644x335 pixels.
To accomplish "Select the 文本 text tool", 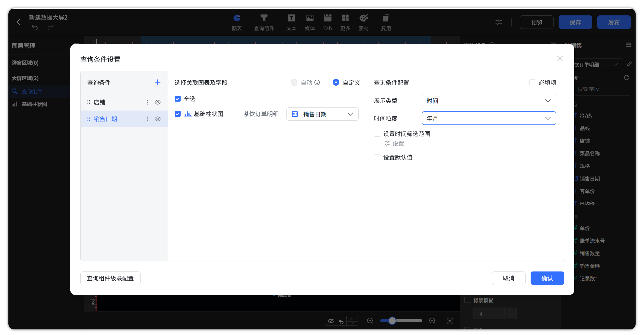I will [291, 22].
